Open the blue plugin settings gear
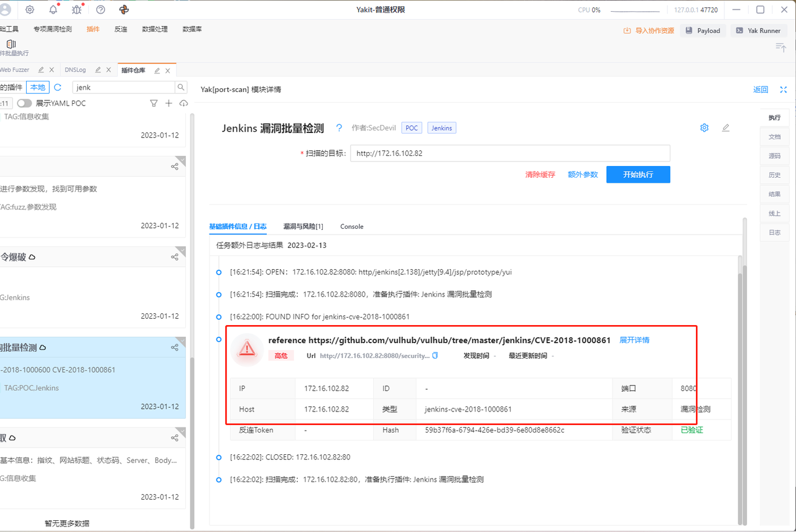Screen dimensions: 796x532 (705, 127)
